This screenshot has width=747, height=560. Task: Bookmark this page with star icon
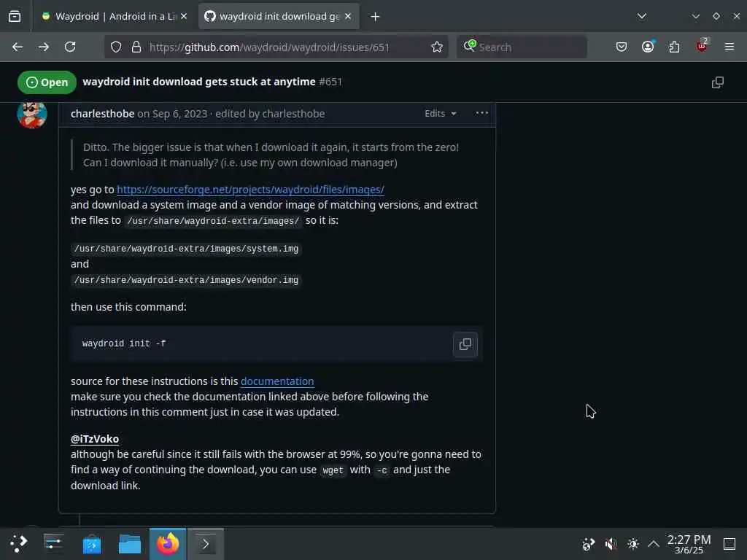coord(437,47)
